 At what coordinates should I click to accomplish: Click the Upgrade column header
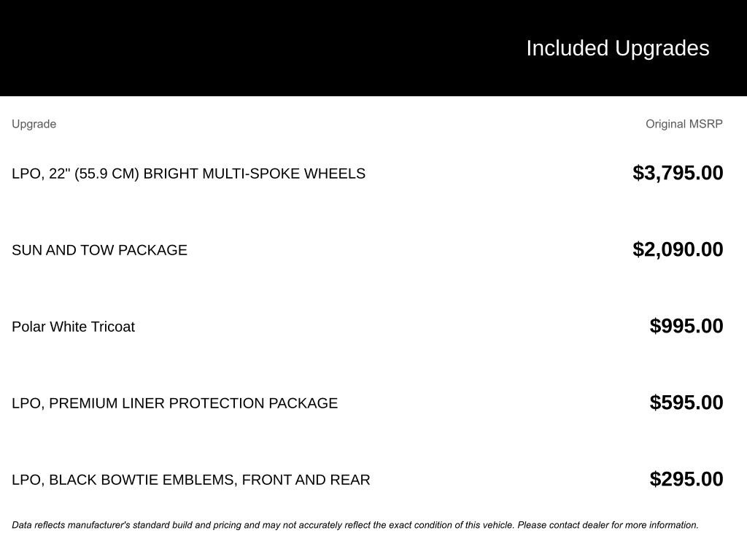34,124
